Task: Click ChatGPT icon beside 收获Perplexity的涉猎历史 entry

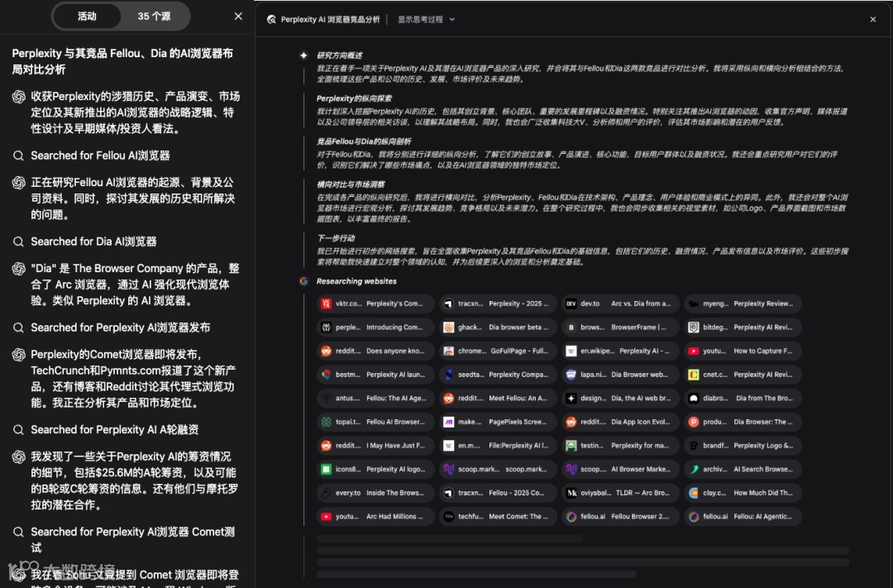Action: point(18,96)
